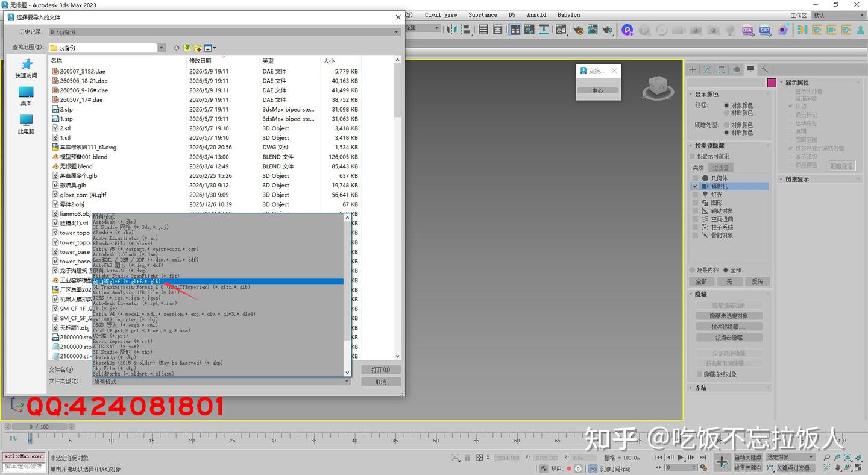Open the view menu dropdown in dialog
Viewport: 868px width, 475px height.
(210, 48)
